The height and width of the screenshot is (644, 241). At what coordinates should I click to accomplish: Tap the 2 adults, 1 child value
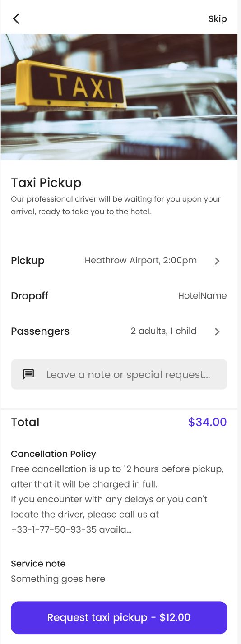pos(164,331)
